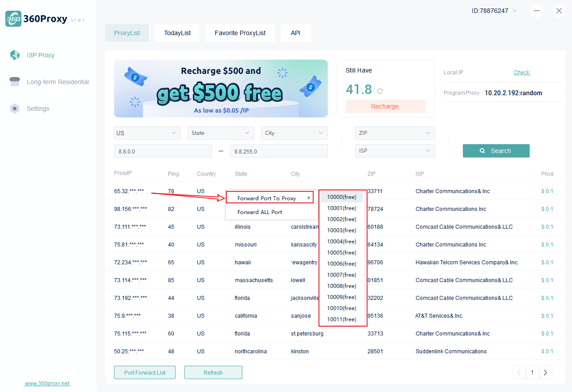The image size is (572, 392).
Task: Click Suddenlink Communications ISP cell
Action: coord(451,351)
